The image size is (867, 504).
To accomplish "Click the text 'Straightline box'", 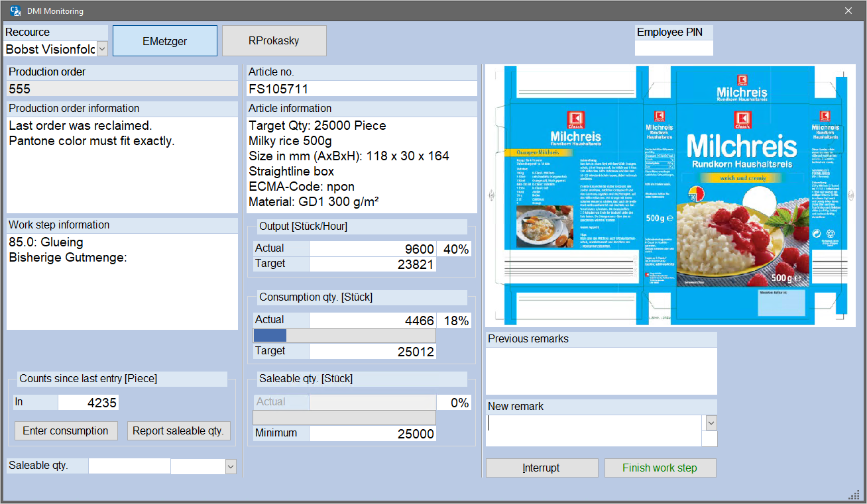I will pyautogui.click(x=291, y=172).
